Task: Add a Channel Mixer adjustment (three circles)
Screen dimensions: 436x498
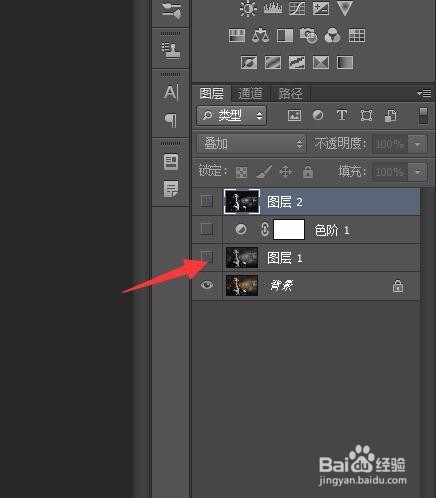Action: tap(332, 36)
